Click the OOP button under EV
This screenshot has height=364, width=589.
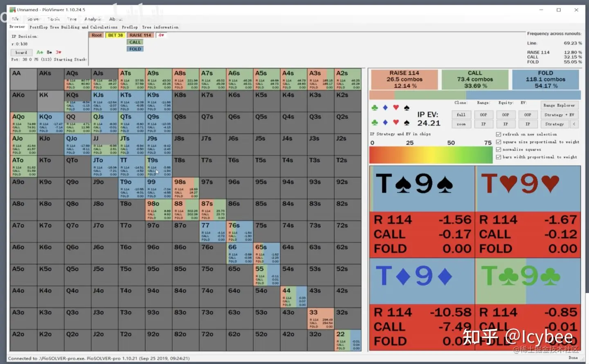pyautogui.click(x=528, y=115)
